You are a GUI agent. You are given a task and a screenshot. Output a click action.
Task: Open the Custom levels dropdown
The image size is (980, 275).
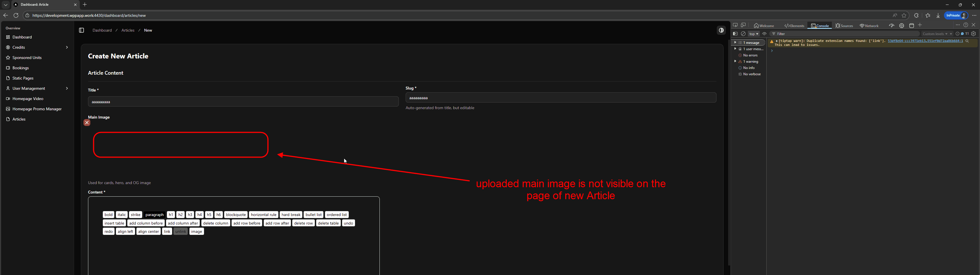937,34
